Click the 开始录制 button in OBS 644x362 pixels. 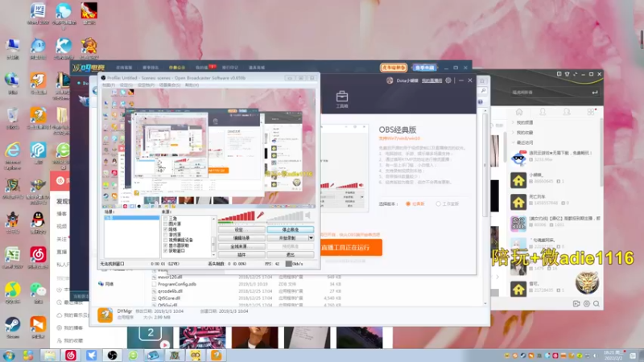pyautogui.click(x=287, y=238)
